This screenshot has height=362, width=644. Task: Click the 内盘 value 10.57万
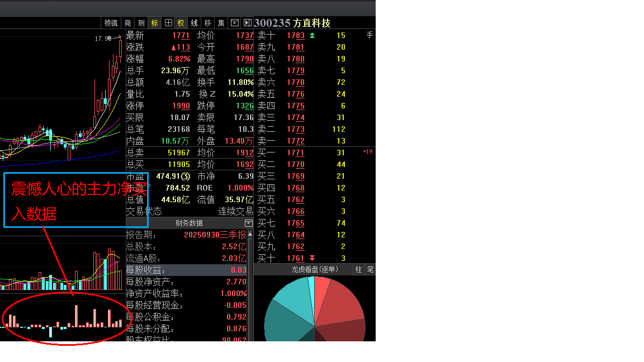(x=175, y=141)
